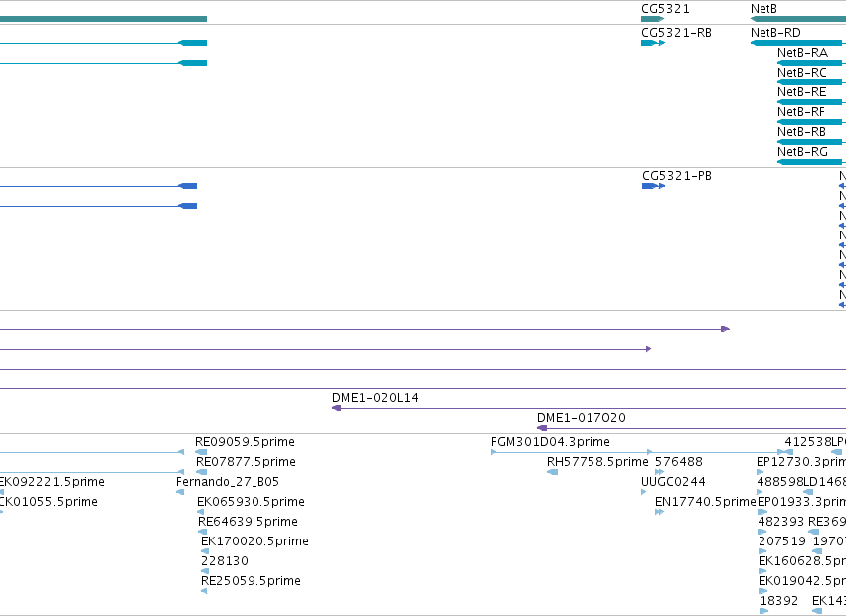This screenshot has width=846, height=616.
Task: Click the 576488 feature label
Action: (679, 462)
